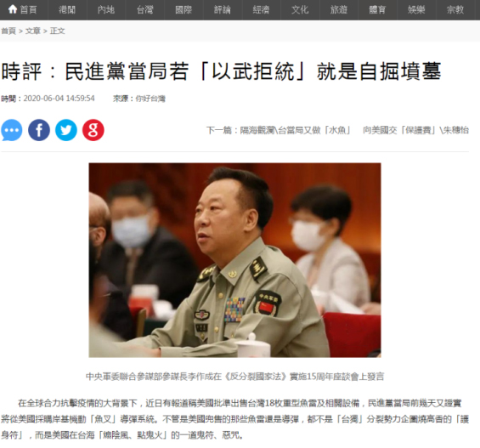480x448 pixels.
Task: Go to the 體育 section
Action: (377, 10)
